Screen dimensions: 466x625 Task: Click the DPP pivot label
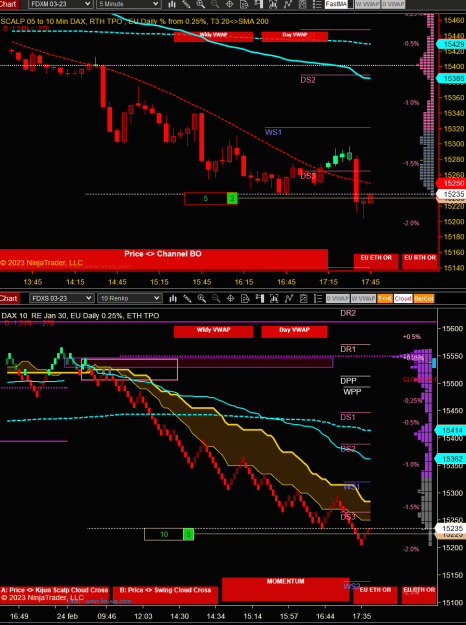click(348, 381)
